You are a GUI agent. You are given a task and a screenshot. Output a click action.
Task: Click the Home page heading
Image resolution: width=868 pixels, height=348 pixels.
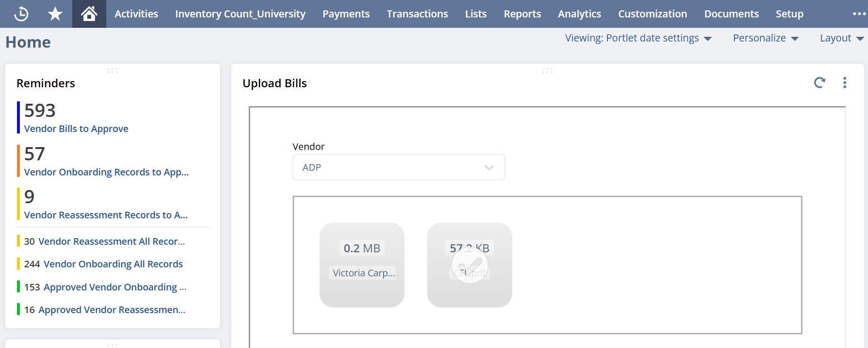coord(28,42)
